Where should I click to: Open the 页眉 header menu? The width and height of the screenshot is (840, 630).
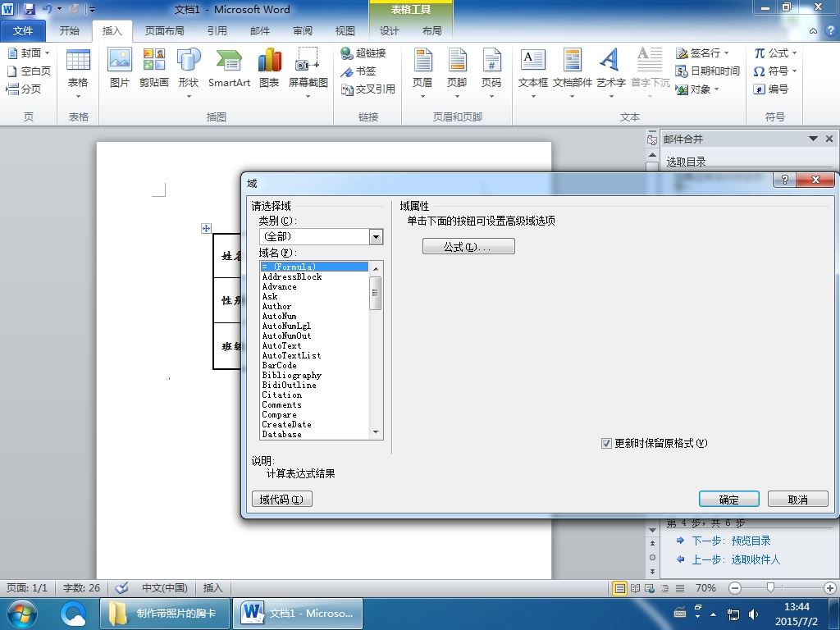(422, 72)
